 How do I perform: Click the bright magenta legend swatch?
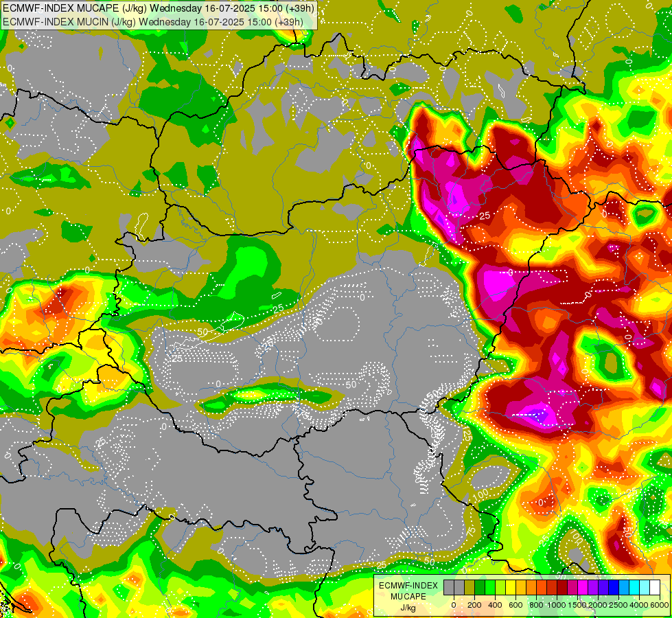(x=583, y=587)
